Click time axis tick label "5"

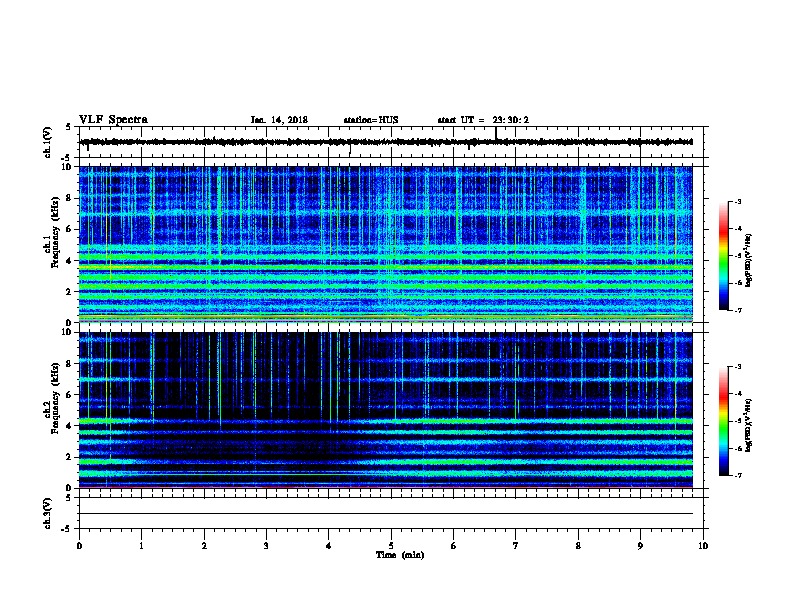391,546
